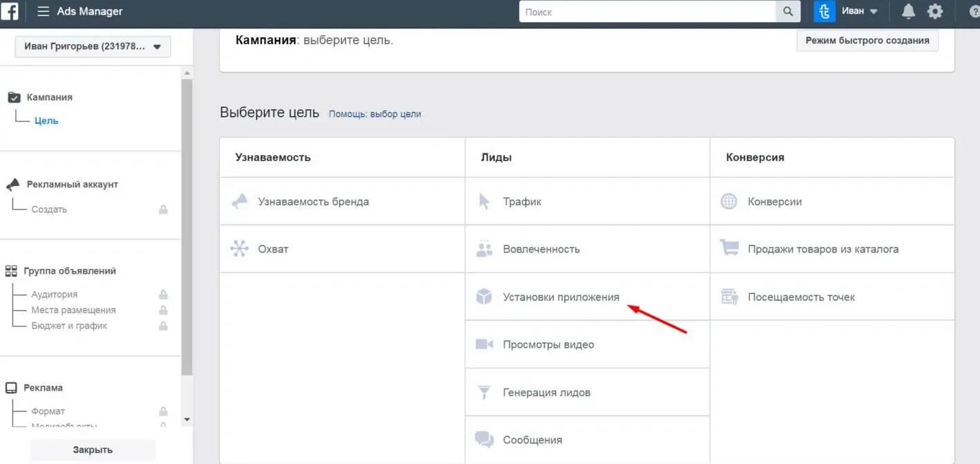
Task: Select Создать under Рекламный аккаунт
Action: [x=49, y=209]
